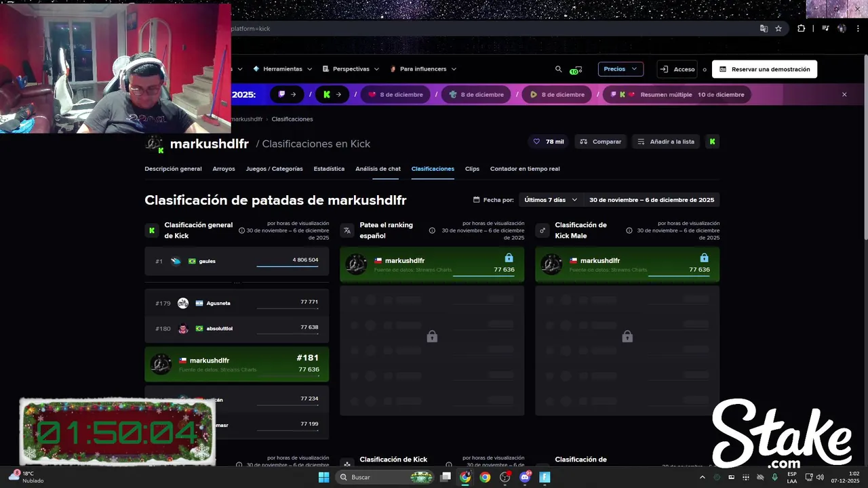The height and width of the screenshot is (488, 868).
Task: Click the Acceso login button
Action: [x=678, y=69]
